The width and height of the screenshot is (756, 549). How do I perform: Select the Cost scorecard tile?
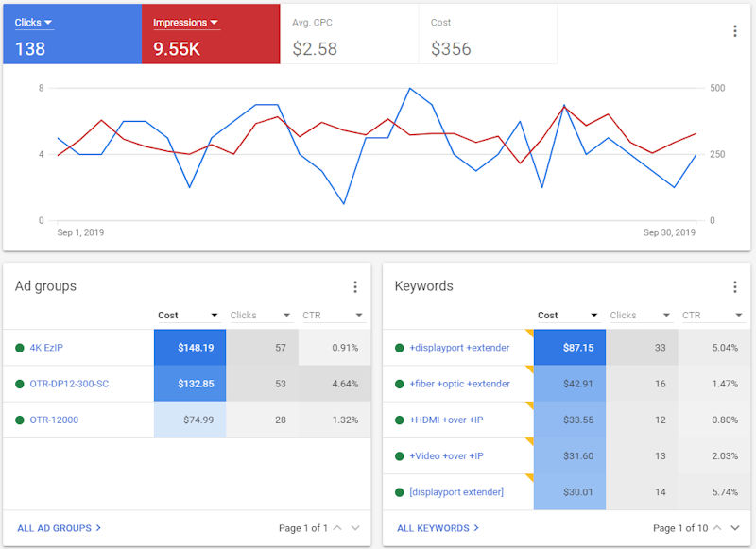pos(488,34)
